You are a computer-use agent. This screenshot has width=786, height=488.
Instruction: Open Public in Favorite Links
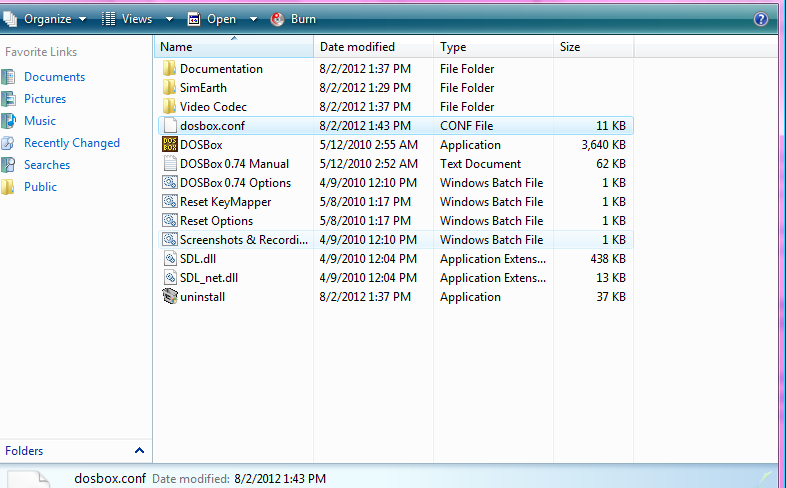pyautogui.click(x=41, y=187)
